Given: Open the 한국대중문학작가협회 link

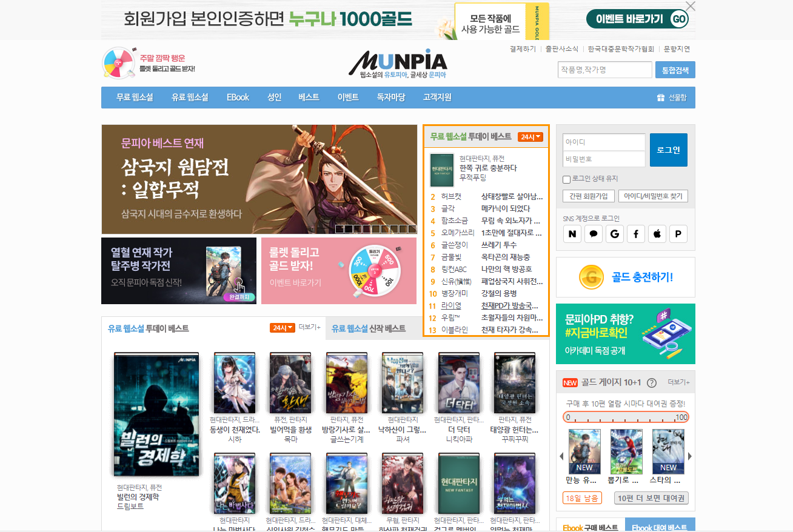Looking at the screenshot, I should pos(621,49).
